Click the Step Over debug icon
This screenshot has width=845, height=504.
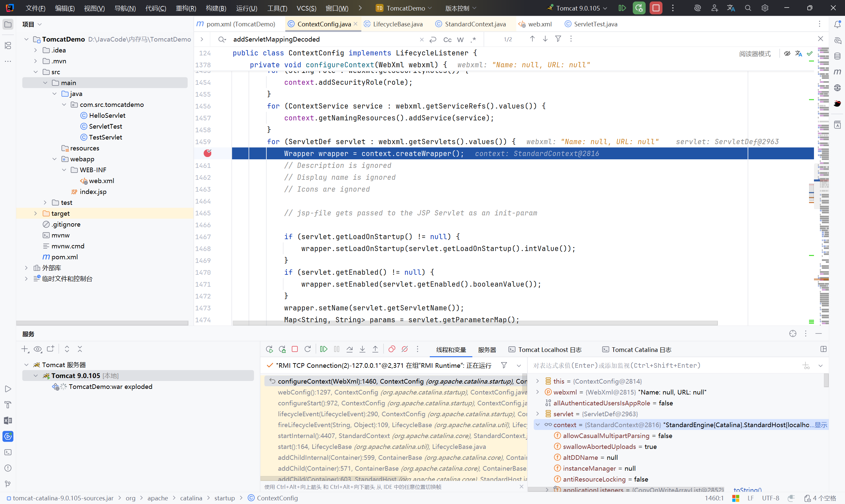349,349
